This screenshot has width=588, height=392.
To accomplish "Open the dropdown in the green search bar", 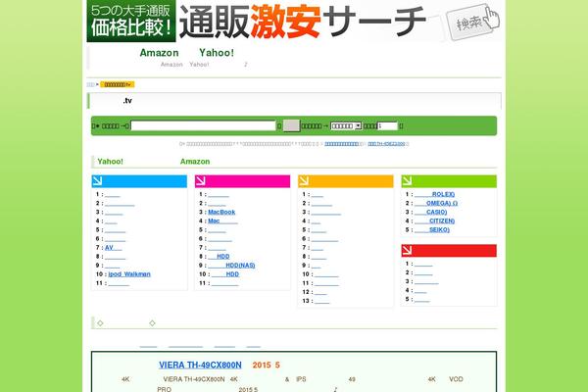I will click(x=346, y=126).
